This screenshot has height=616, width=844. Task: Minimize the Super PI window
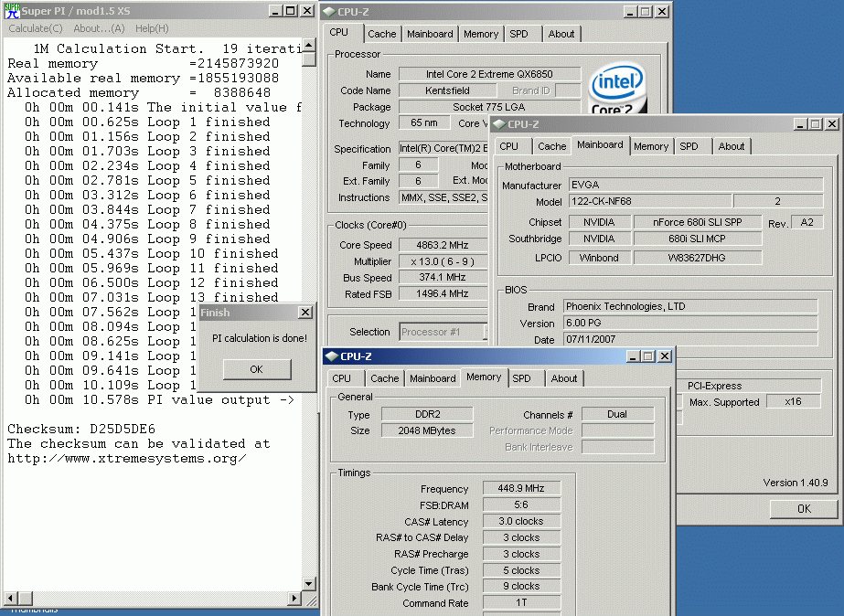(x=275, y=11)
